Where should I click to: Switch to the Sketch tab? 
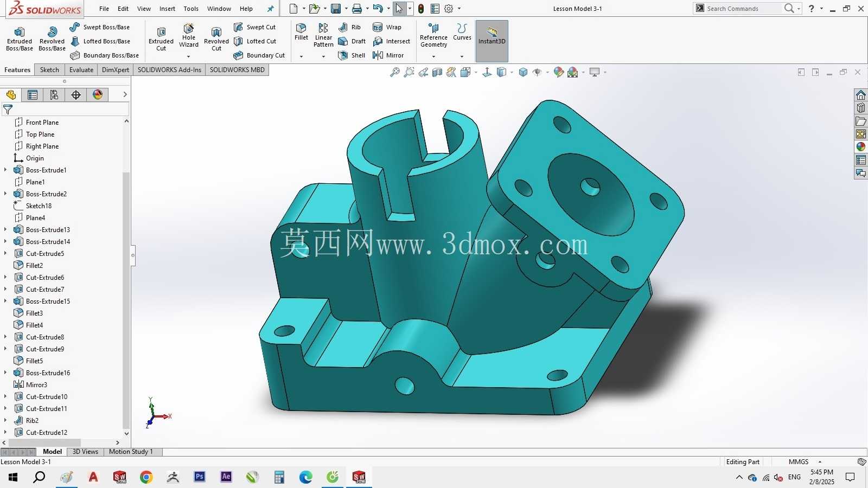point(49,70)
